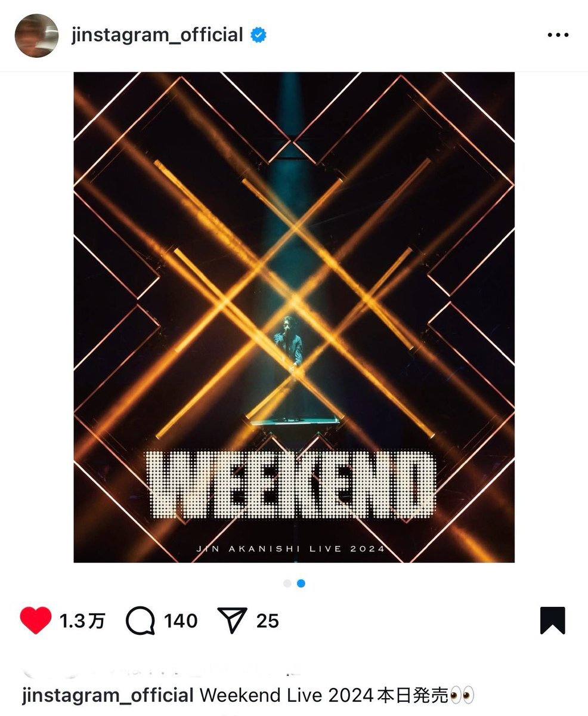588x716 pixels.
Task: Open jinstagram_official from the caption username
Action: coord(108,696)
